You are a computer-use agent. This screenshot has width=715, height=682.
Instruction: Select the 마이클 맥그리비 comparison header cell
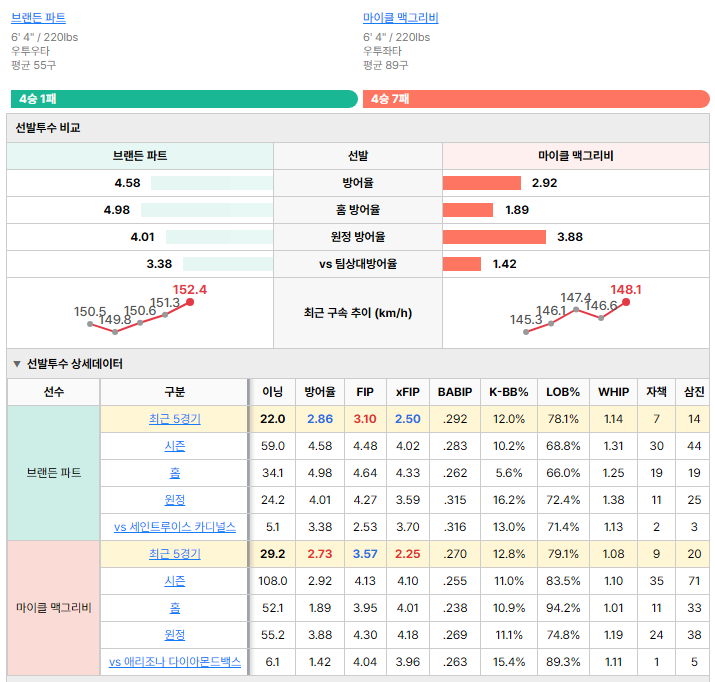click(x=576, y=156)
